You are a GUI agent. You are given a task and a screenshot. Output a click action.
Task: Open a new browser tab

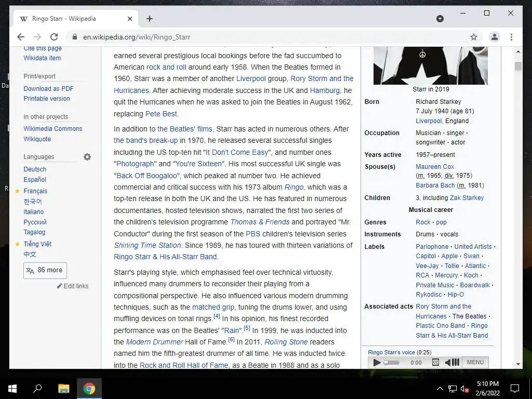(150, 19)
